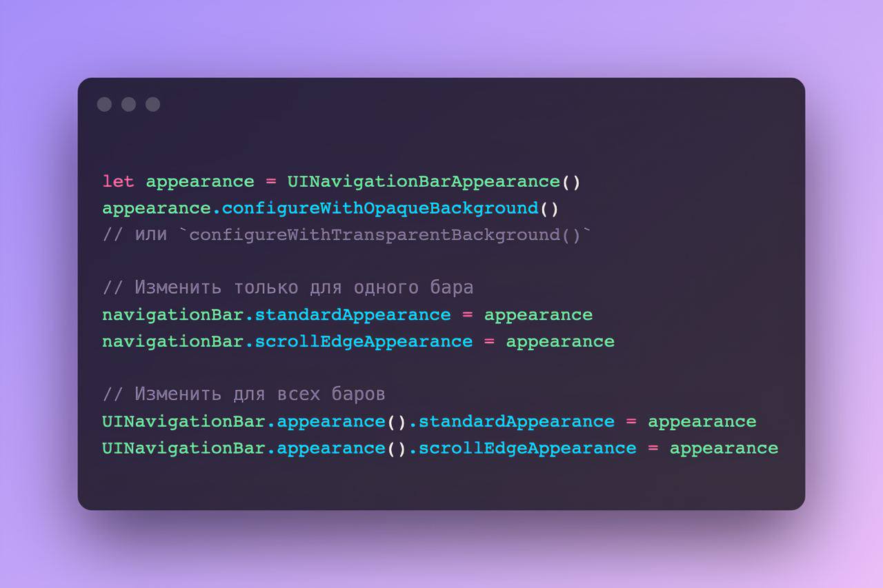Image resolution: width=883 pixels, height=588 pixels.
Task: Click scrollEdgeAppearance after navigationBar
Action: click(364, 341)
